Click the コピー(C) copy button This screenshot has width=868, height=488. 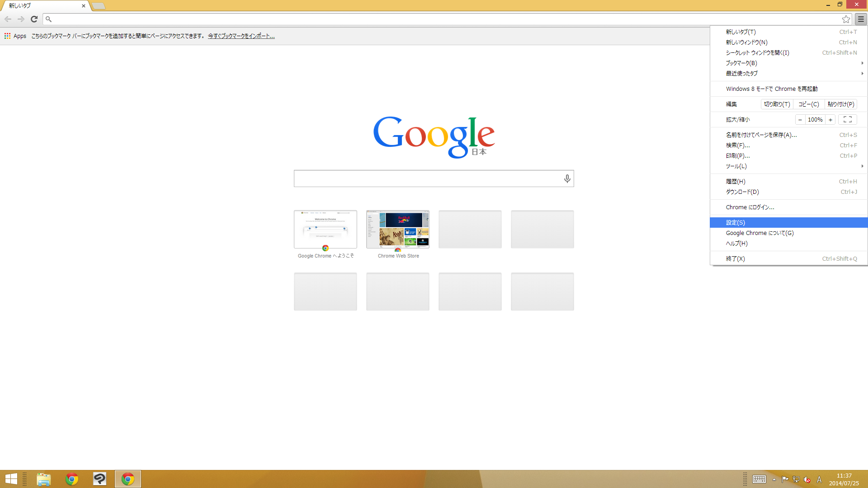click(809, 104)
